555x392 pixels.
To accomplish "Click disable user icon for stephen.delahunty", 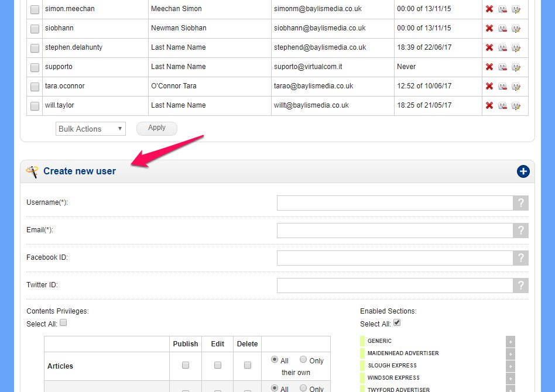I will (x=502, y=47).
